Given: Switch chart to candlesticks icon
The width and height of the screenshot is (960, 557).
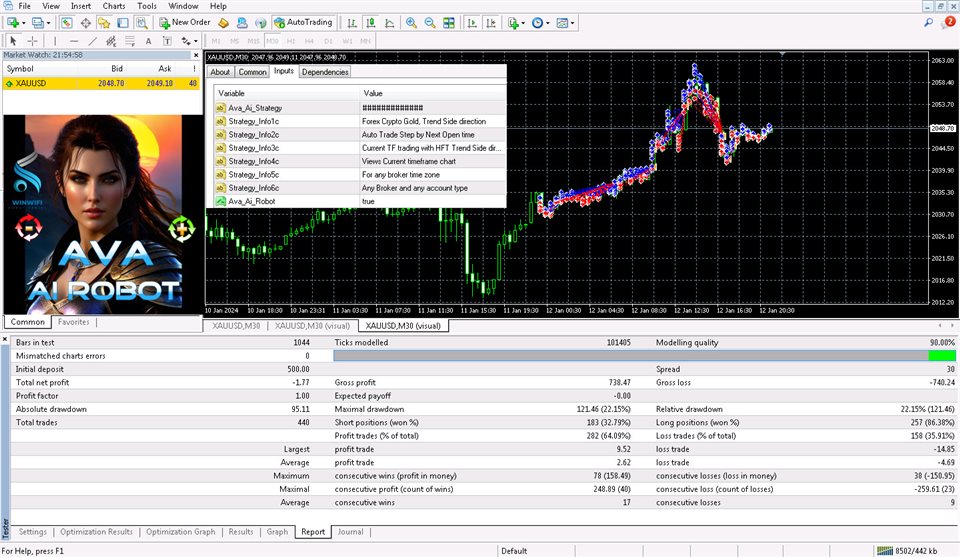Looking at the screenshot, I should tap(370, 23).
